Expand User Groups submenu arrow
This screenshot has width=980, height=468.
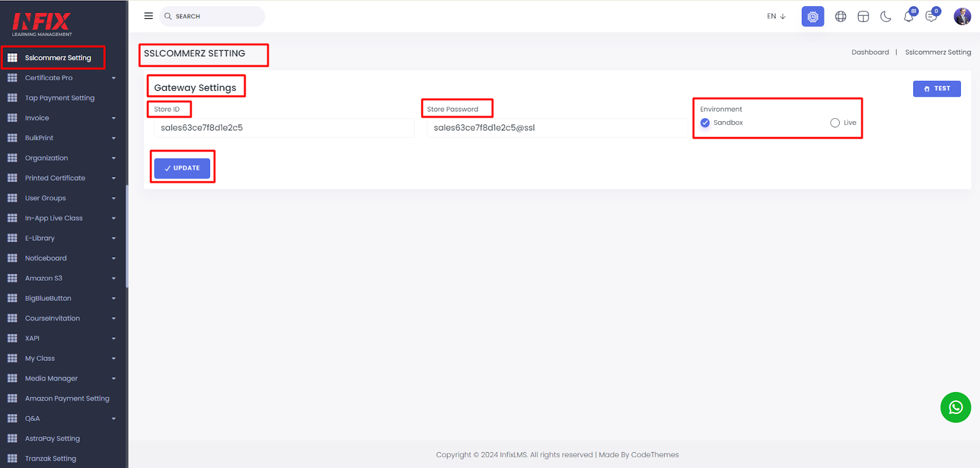click(113, 198)
